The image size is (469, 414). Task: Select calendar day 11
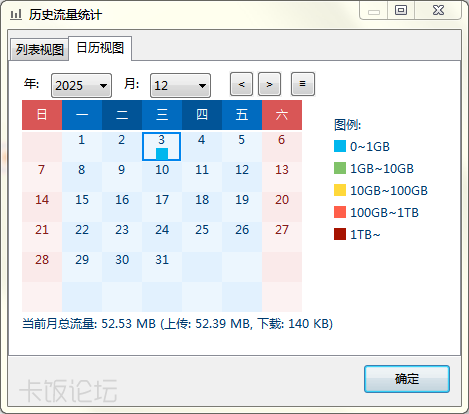point(202,177)
